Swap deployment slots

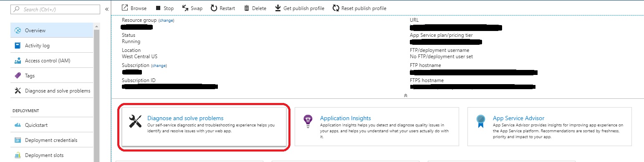point(192,8)
